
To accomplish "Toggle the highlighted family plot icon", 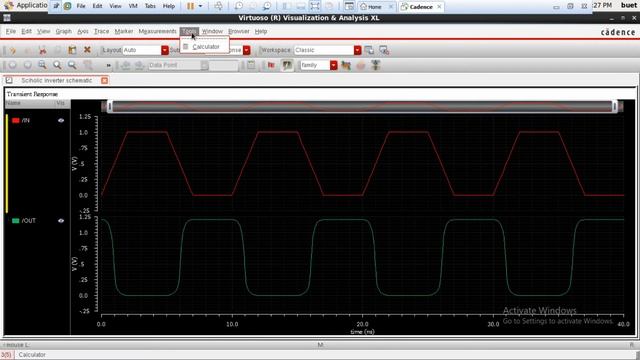I will 287,65.
